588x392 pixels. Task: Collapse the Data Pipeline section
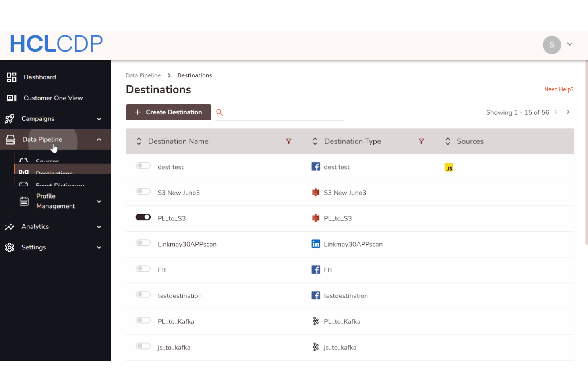tap(99, 139)
